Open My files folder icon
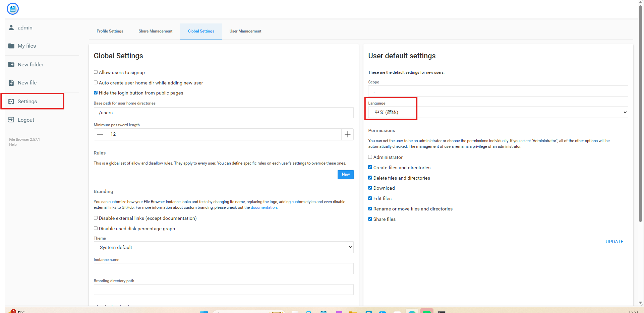 pyautogui.click(x=11, y=46)
